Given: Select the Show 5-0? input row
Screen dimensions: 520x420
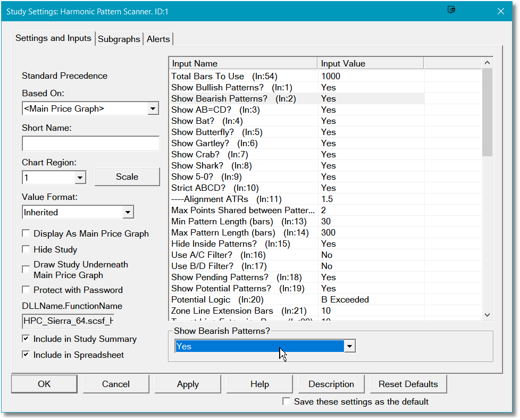Looking at the screenshot, I should coord(297,177).
